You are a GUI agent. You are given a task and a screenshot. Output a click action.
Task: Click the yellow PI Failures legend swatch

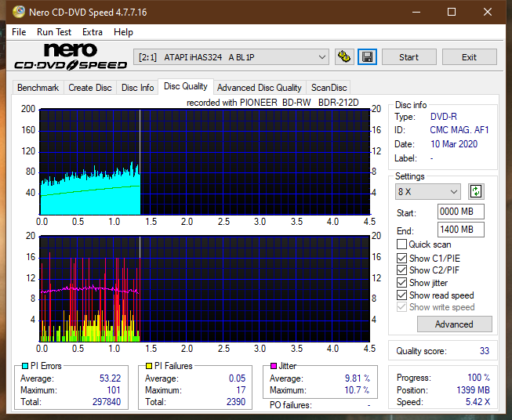tap(149, 366)
